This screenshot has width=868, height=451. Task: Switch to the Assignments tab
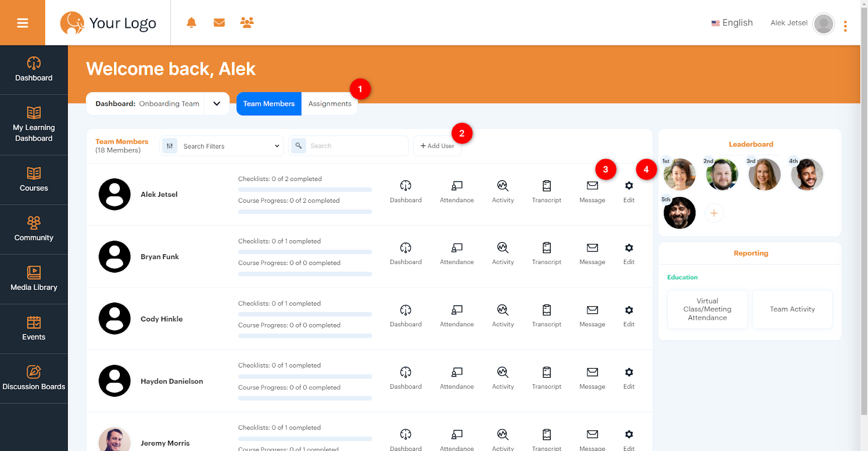pyautogui.click(x=329, y=104)
